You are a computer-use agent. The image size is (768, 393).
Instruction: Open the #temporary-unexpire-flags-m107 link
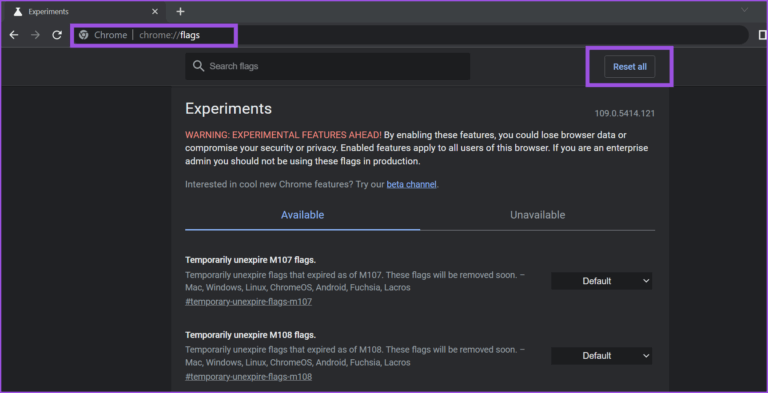click(x=248, y=302)
